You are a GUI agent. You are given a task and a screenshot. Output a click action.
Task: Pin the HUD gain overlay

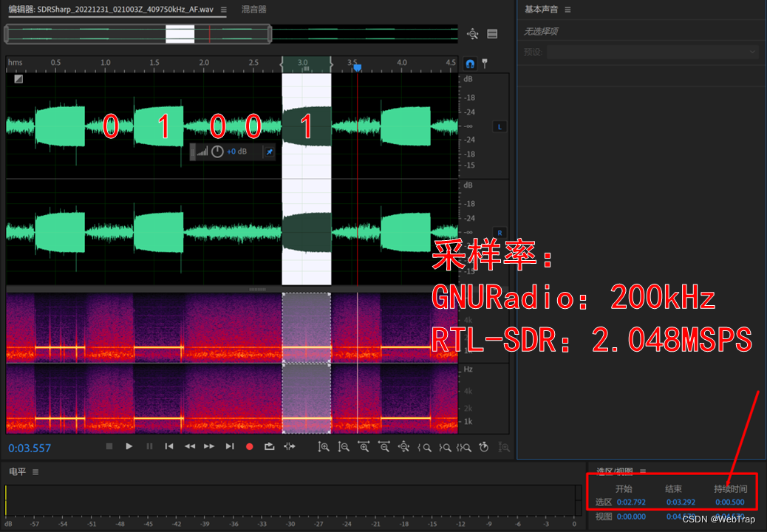click(x=269, y=152)
